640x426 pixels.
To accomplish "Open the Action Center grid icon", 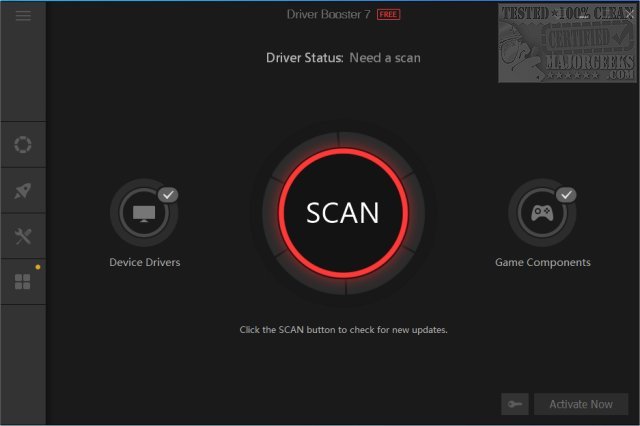I will (22, 282).
